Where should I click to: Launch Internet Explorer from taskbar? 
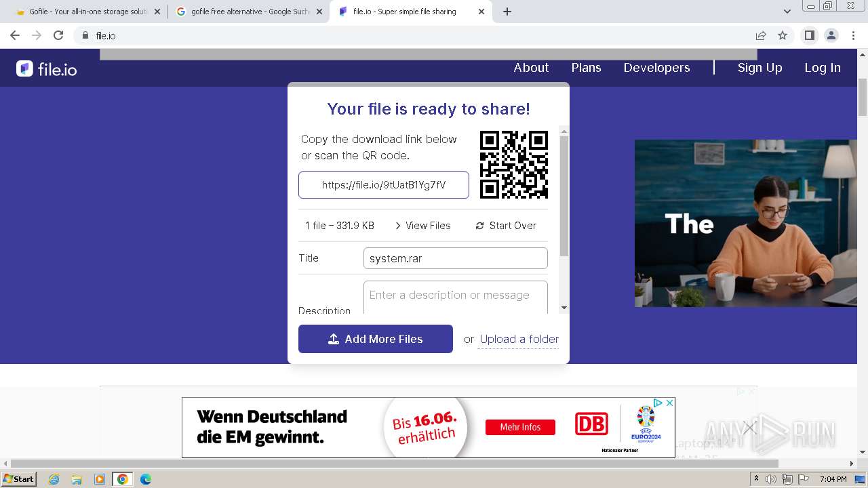click(x=54, y=479)
